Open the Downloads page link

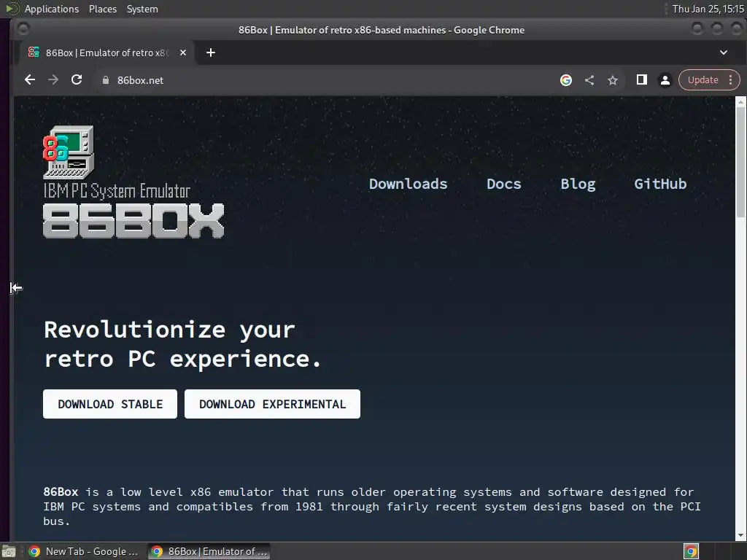[x=409, y=184]
